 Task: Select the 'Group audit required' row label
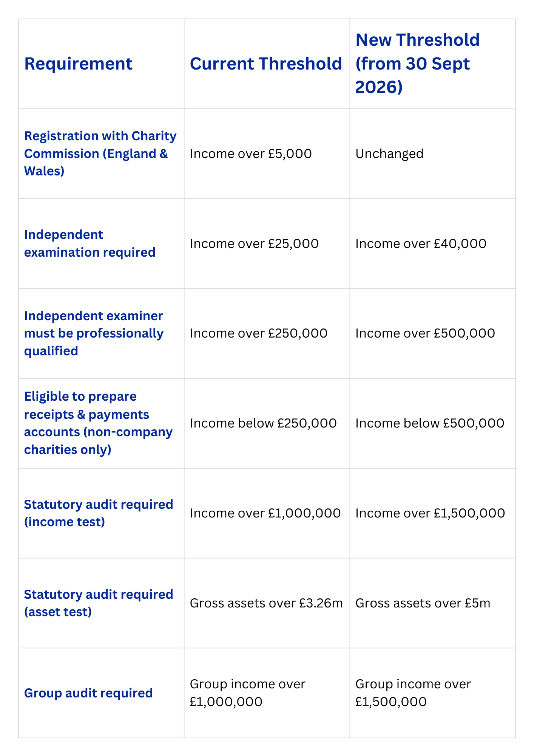tap(88, 693)
